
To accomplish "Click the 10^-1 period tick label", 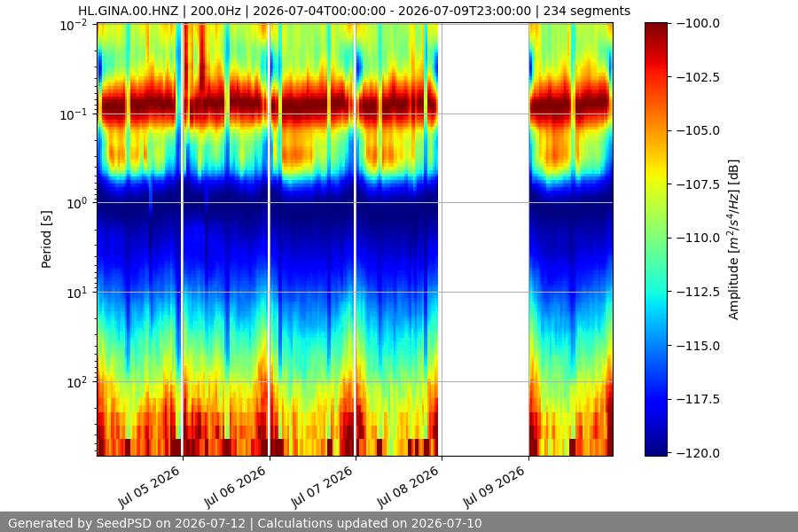I will [73, 114].
